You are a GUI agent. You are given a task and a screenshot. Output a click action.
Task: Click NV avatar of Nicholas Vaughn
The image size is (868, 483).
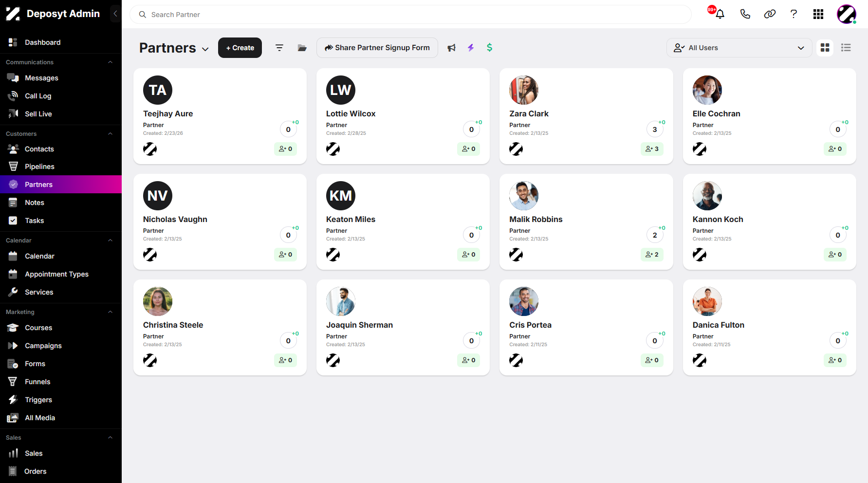point(158,196)
